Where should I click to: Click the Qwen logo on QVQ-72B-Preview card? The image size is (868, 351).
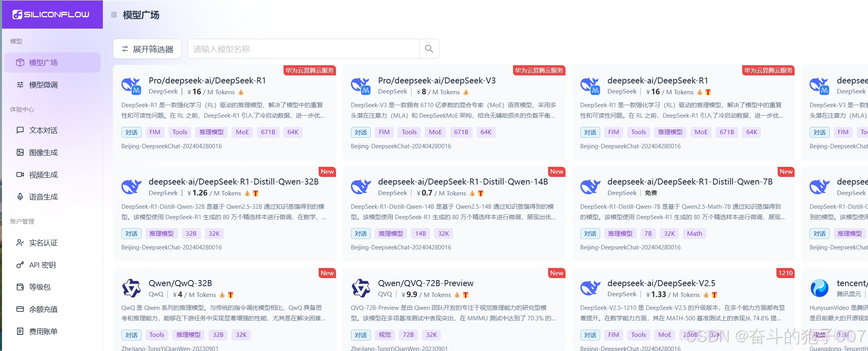coord(361,288)
